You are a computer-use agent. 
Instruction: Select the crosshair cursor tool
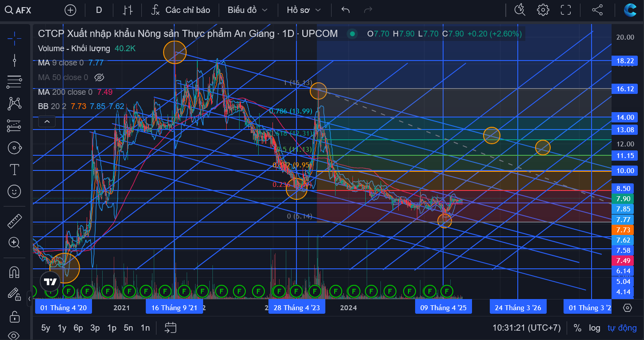coord(14,38)
